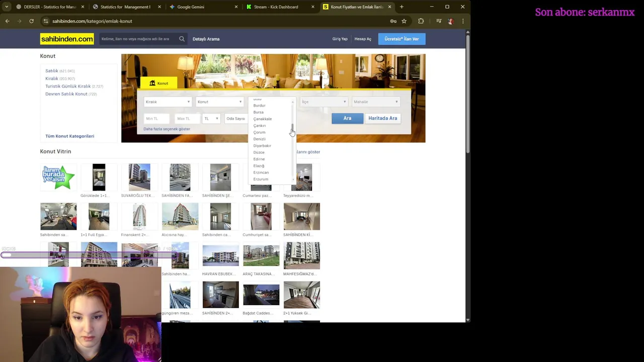
Task: Click the sahibinden.com logo
Action: (67, 39)
